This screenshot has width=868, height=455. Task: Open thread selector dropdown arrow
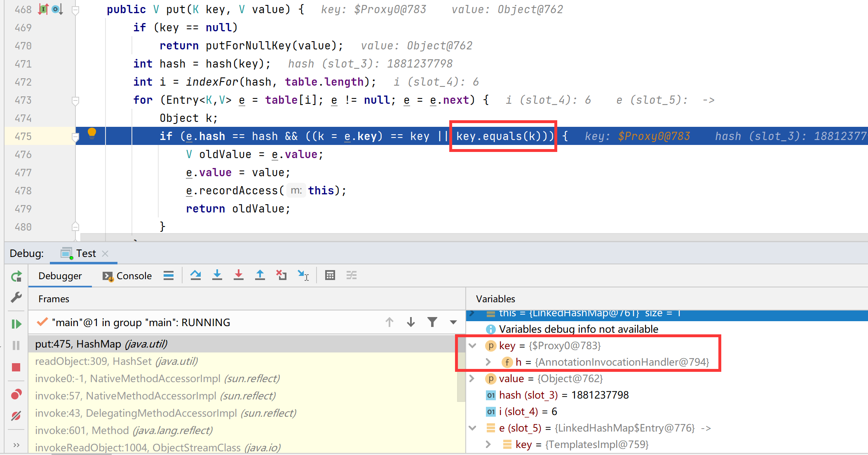[x=453, y=322]
